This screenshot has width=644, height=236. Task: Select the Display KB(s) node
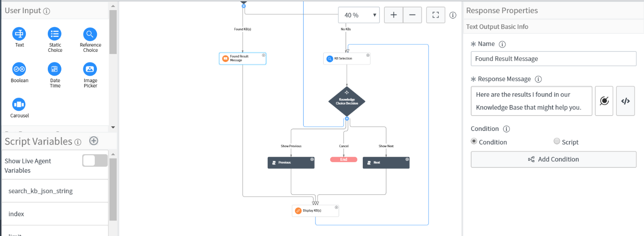315,211
